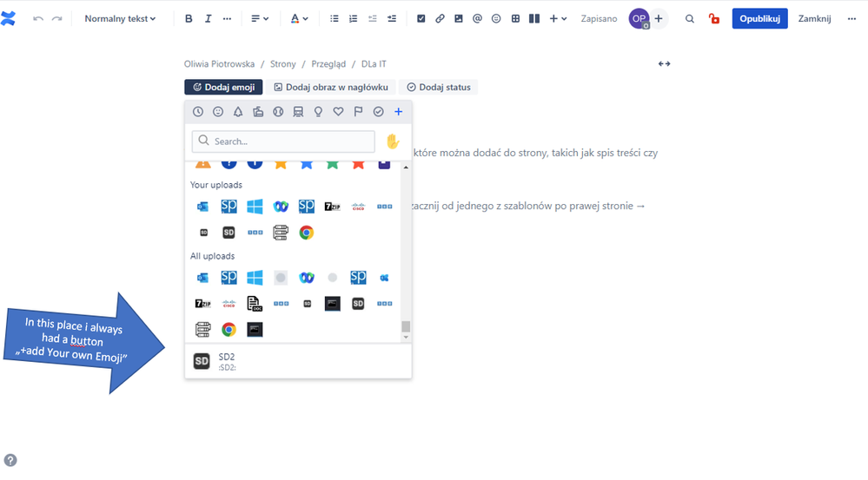Select Chrome emoji under All uploads
This screenshot has height=480, width=868.
229,330
